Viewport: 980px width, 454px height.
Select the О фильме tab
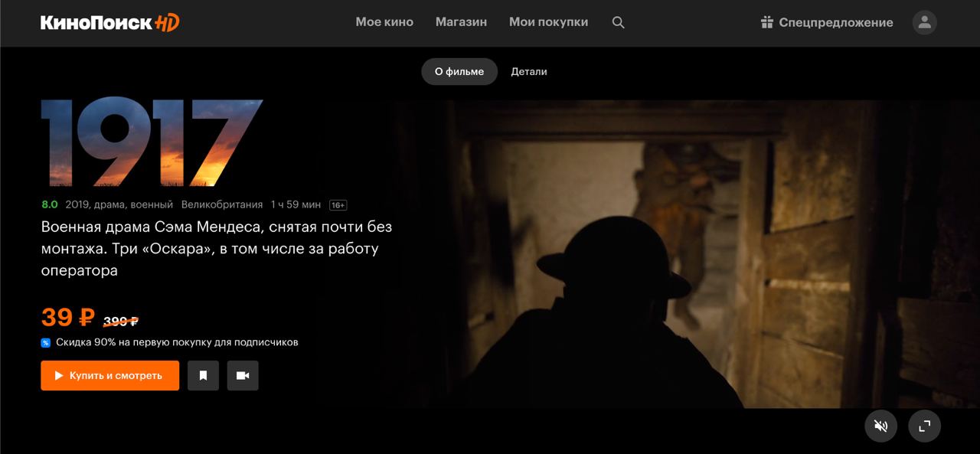(x=459, y=71)
